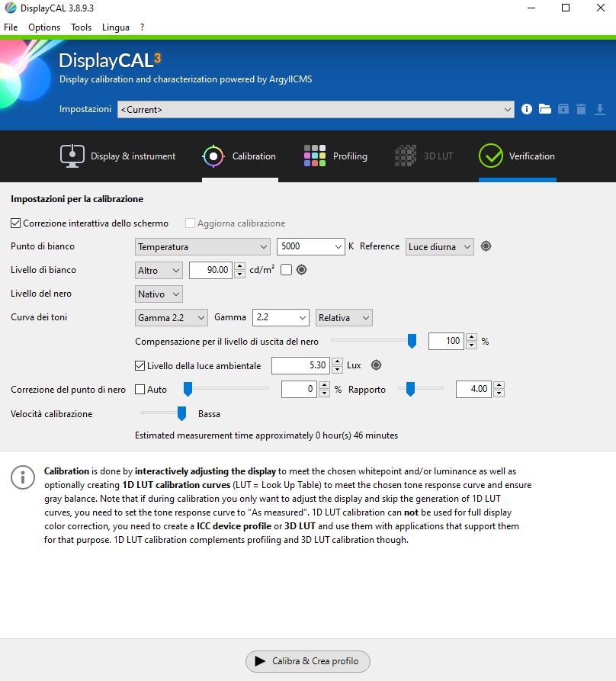Click the settings info icon
This screenshot has width=616, height=681.
[x=527, y=109]
